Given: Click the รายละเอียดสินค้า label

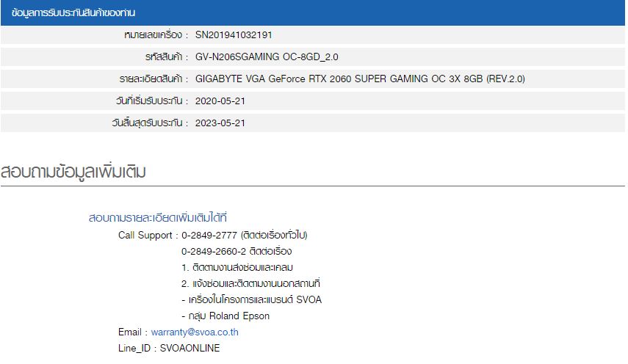Looking at the screenshot, I should point(154,79).
